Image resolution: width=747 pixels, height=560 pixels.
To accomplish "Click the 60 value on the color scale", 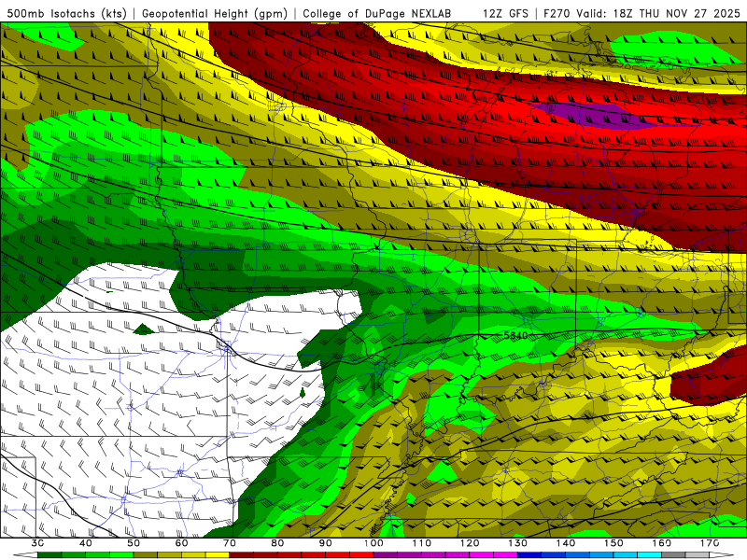I will click(x=181, y=543).
